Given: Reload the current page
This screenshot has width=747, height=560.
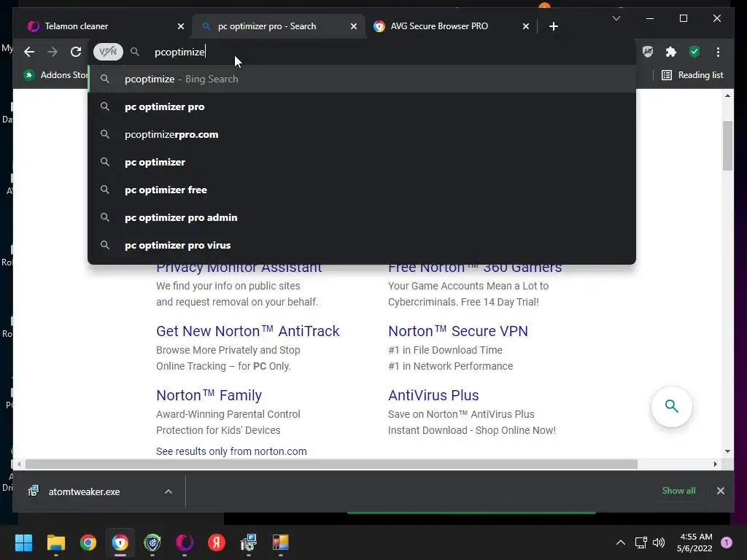Looking at the screenshot, I should [x=76, y=52].
